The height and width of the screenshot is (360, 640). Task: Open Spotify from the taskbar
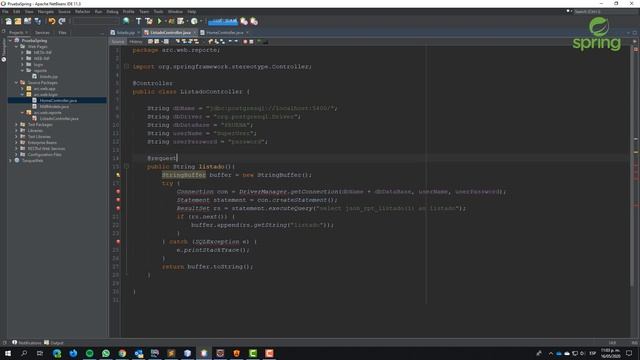(89, 353)
